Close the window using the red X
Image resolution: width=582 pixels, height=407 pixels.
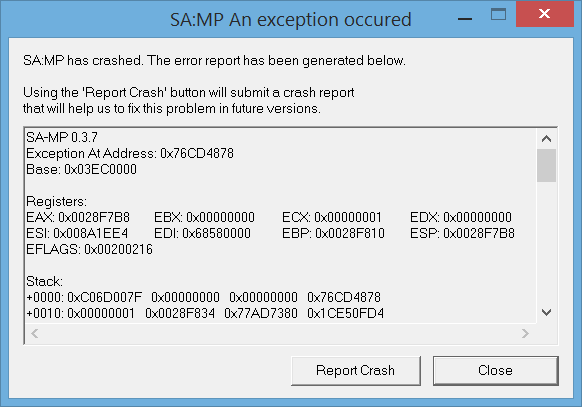545,14
